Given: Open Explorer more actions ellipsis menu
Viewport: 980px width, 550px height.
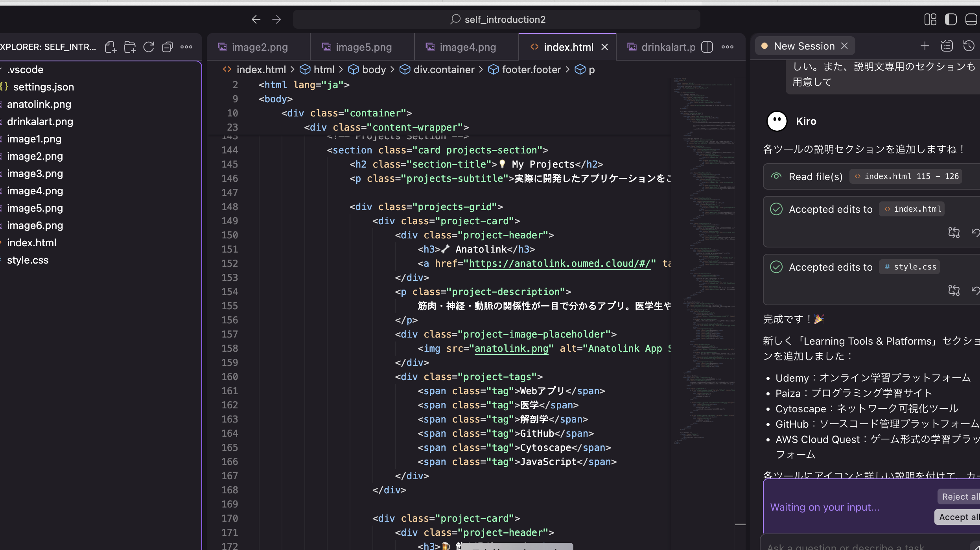Looking at the screenshot, I should click(186, 47).
